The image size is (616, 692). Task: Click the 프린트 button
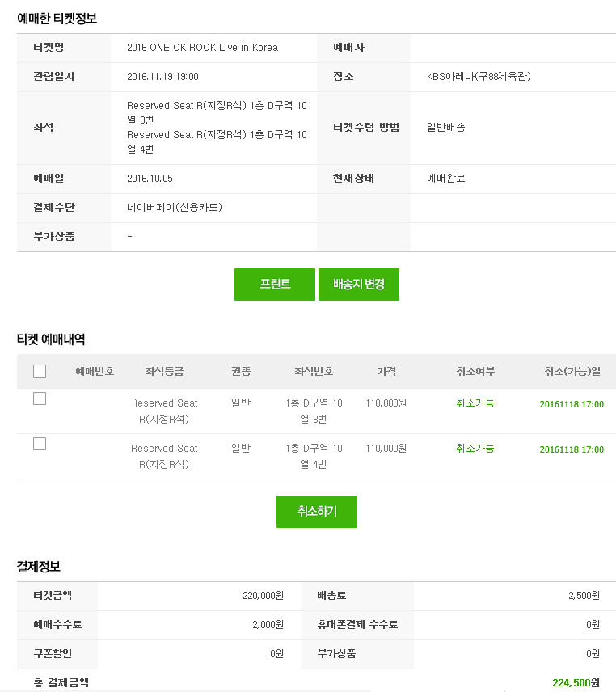point(275,285)
